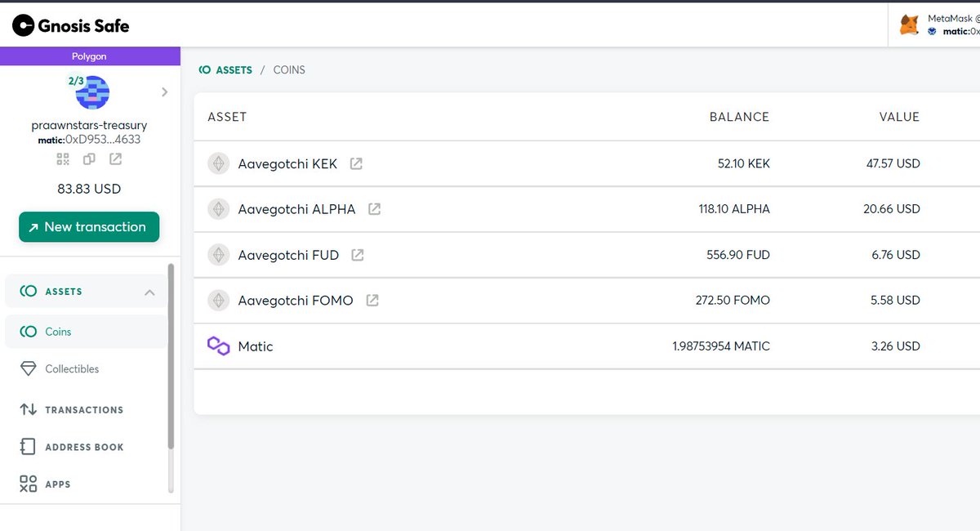Open Aavegotchi KEK external link icon
The image size is (980, 531).
[356, 163]
